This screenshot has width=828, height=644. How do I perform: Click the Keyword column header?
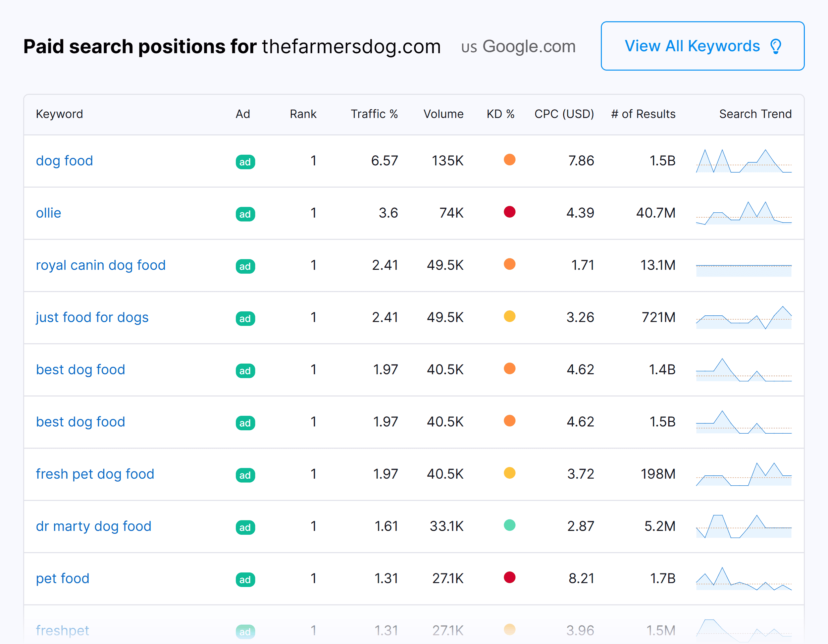pos(60,114)
